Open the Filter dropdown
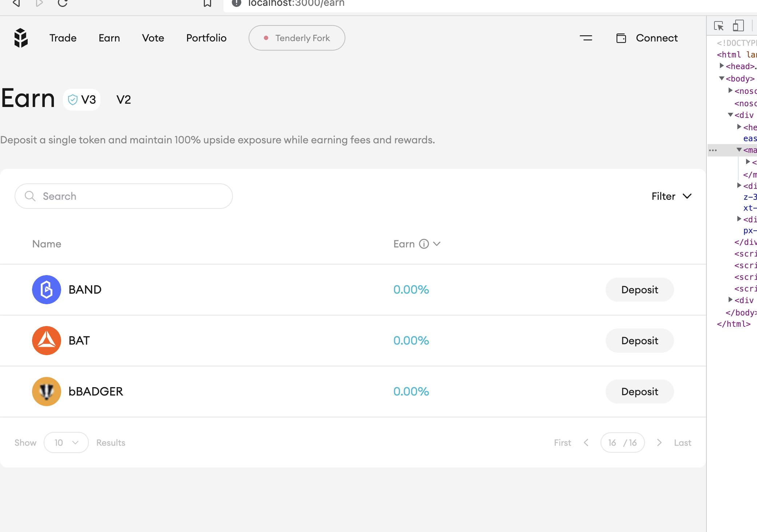The width and height of the screenshot is (757, 532). [671, 196]
